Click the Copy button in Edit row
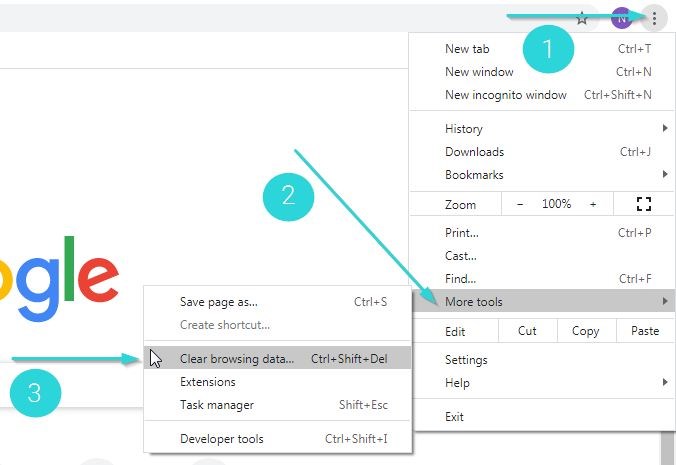This screenshot has width=676, height=465. pyautogui.click(x=585, y=331)
